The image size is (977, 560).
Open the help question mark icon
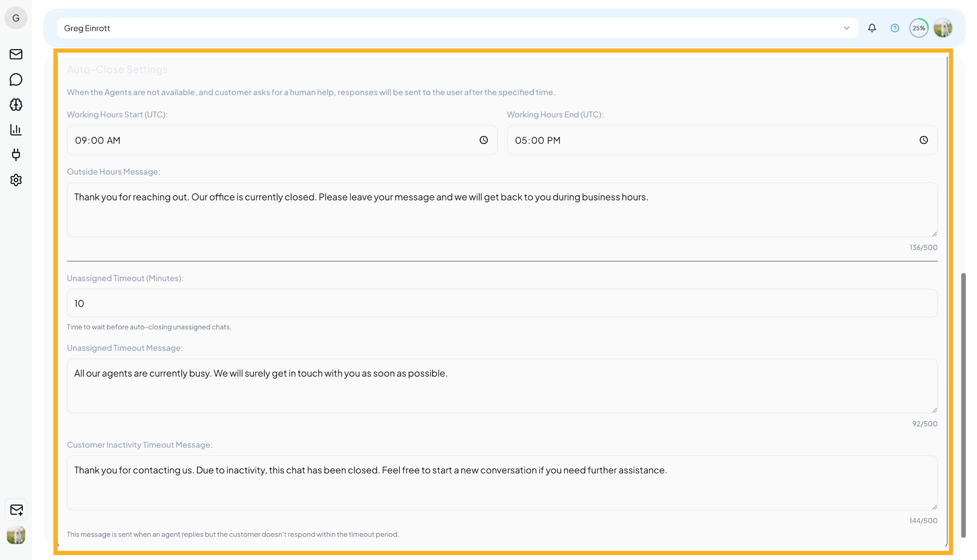click(894, 28)
